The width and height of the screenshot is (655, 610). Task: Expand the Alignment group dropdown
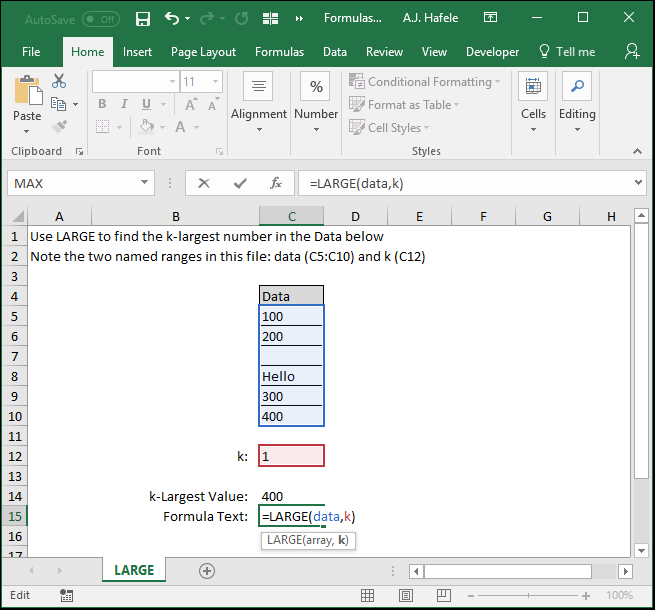click(259, 130)
